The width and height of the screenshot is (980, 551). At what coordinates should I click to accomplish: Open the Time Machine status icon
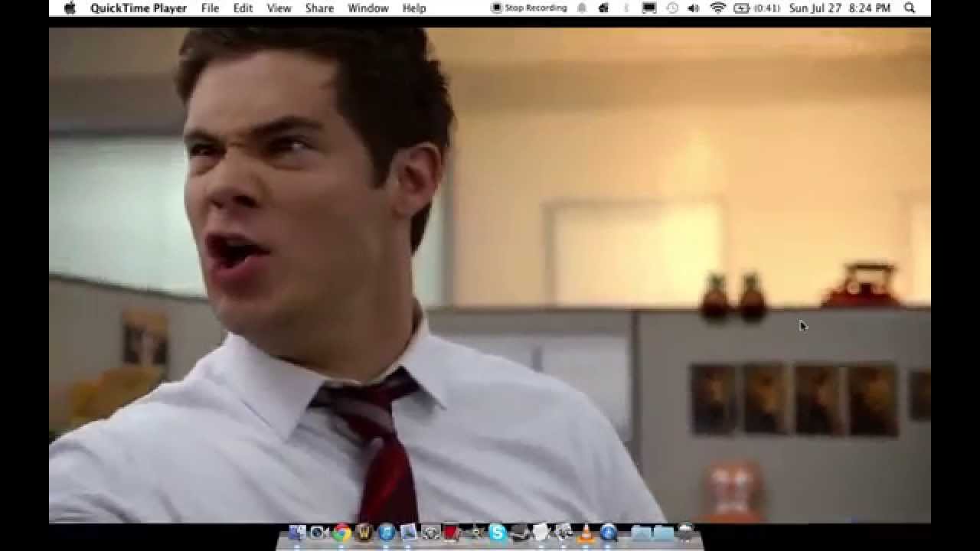tap(671, 8)
